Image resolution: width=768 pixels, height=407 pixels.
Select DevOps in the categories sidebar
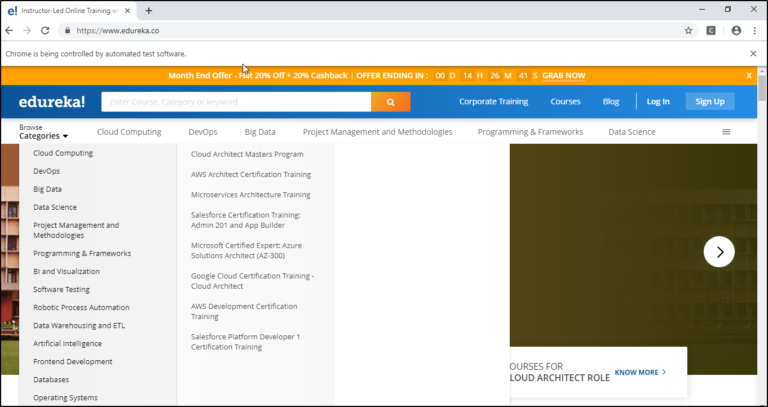tap(46, 171)
